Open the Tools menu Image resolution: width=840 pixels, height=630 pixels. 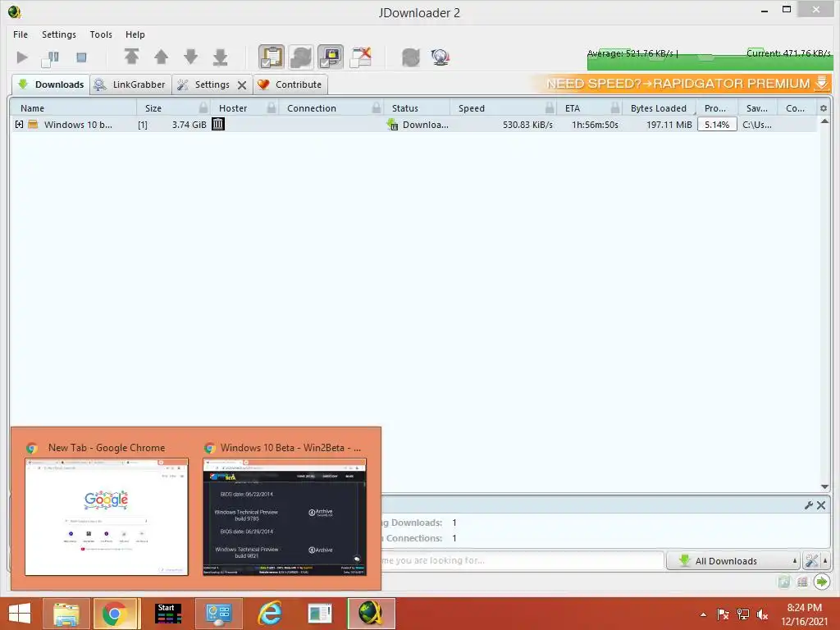point(101,34)
